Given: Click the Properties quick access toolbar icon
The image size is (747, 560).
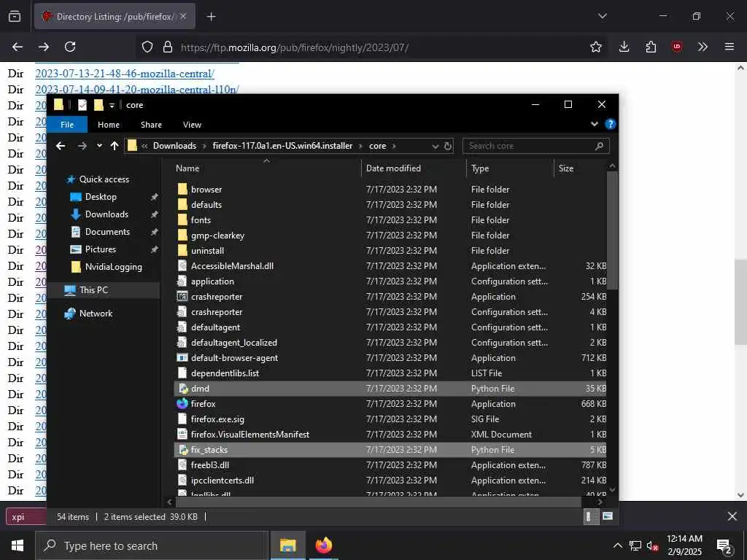Looking at the screenshot, I should pos(82,105).
